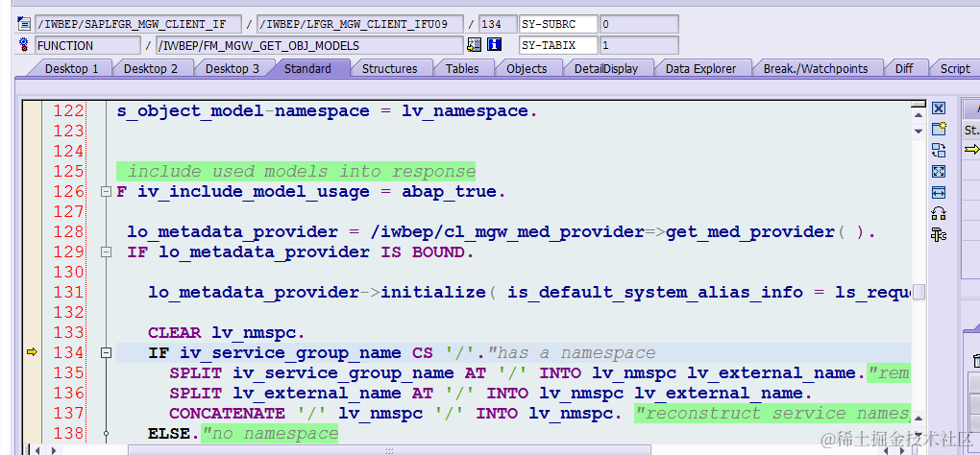
Task: Click the new tool icon with star
Action: tap(938, 129)
